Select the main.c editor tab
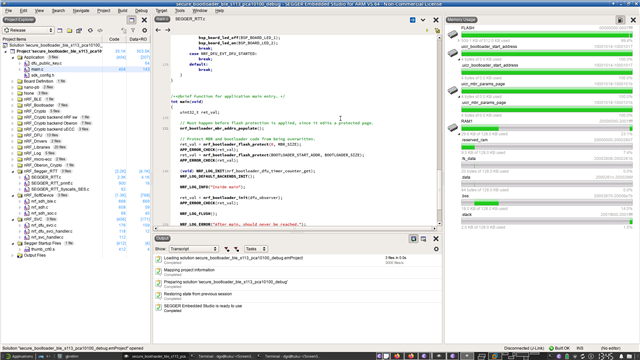Screen dimensions: 640x360 tap(162, 19)
